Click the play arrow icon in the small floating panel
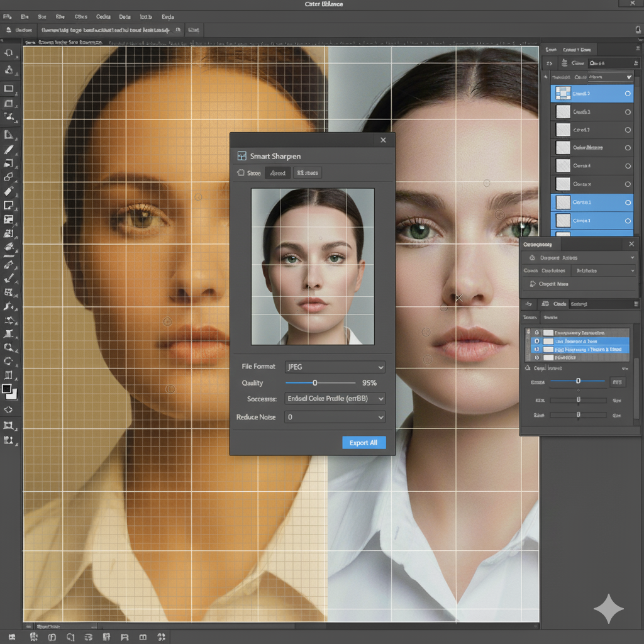This screenshot has height=644, width=644. [532, 284]
